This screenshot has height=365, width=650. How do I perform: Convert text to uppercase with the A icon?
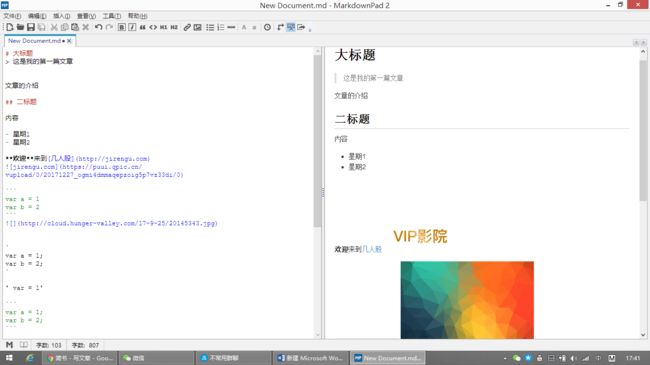pyautogui.click(x=244, y=27)
